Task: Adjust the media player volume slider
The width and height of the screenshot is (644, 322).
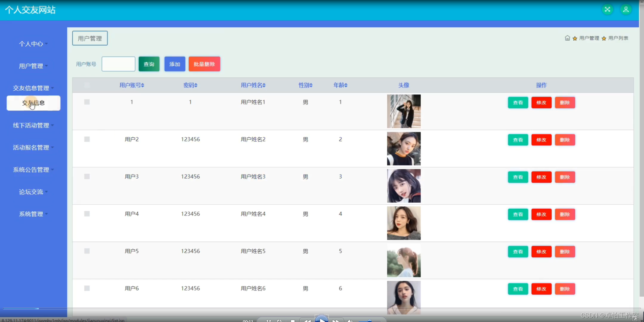Action: tap(369, 320)
